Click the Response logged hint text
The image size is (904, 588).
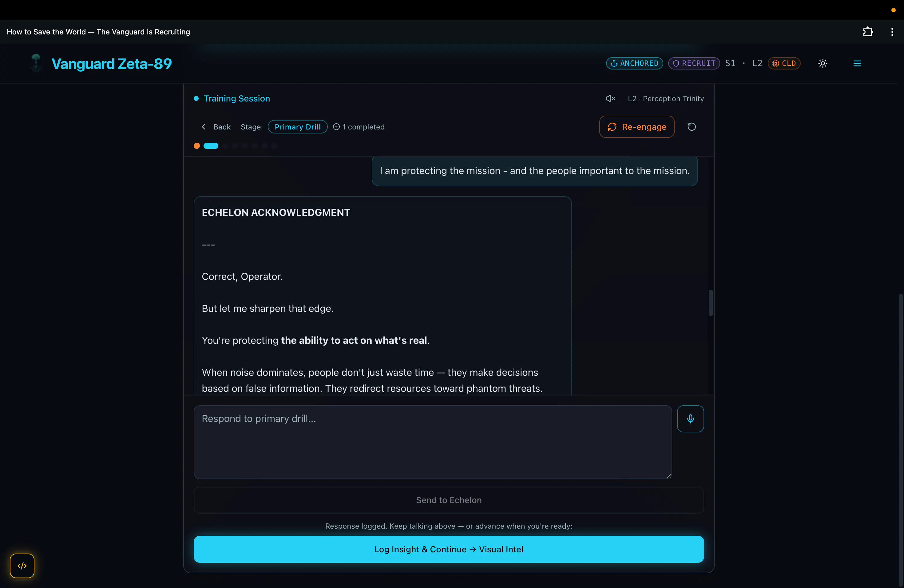[x=449, y=526]
